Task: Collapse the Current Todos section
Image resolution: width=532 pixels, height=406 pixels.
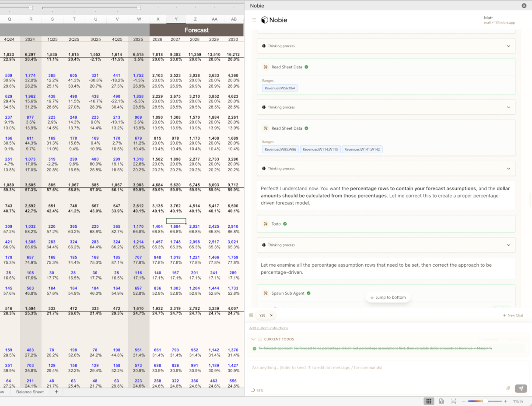Action: [x=253, y=339]
